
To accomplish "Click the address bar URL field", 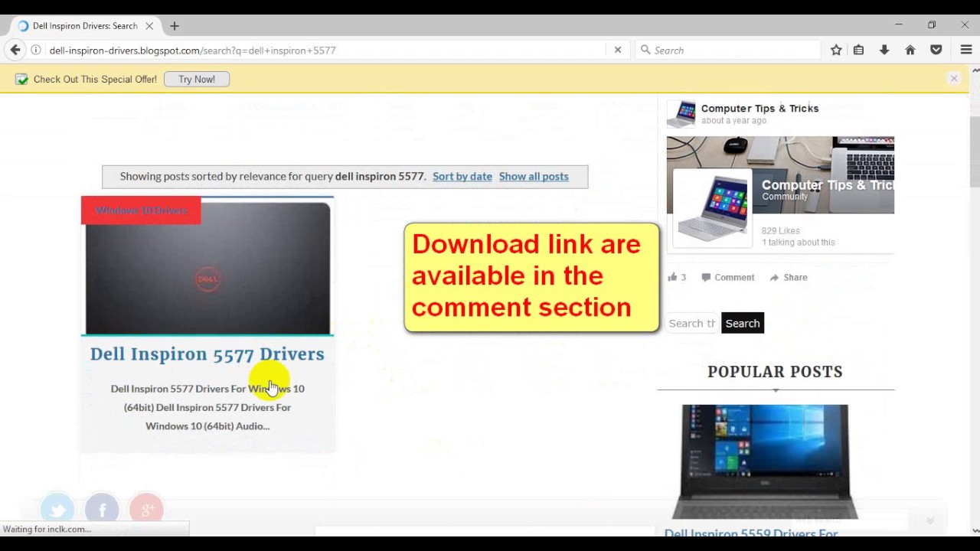I will [325, 50].
